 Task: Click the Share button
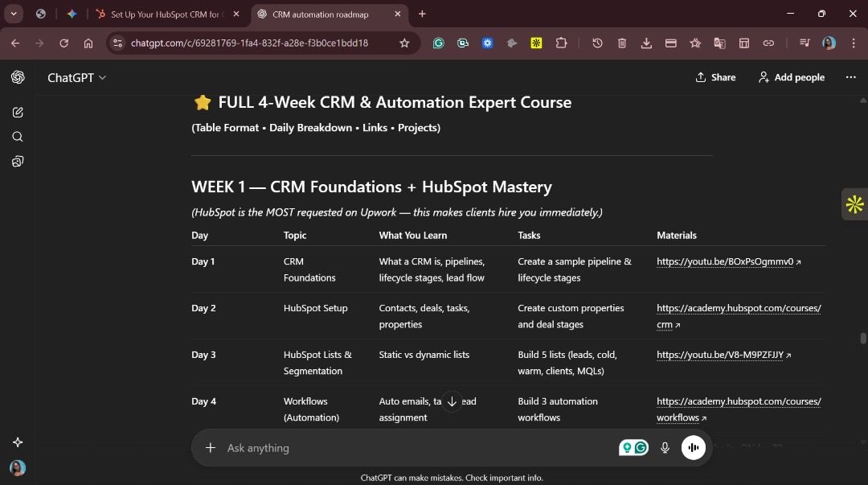pyautogui.click(x=714, y=77)
